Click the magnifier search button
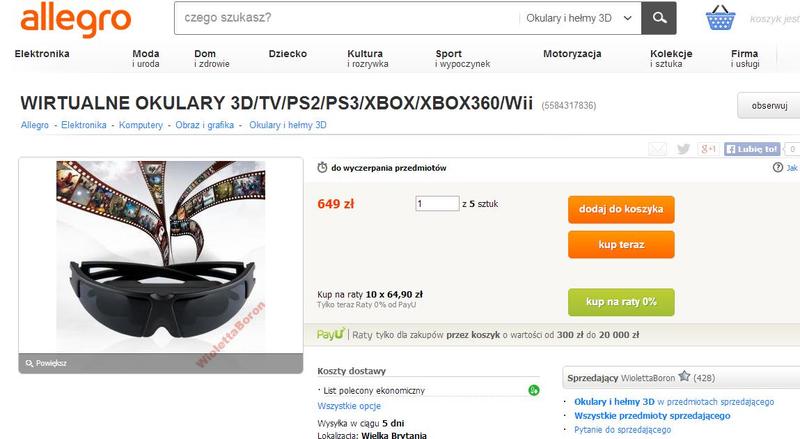This screenshot has height=439, width=800. click(x=659, y=18)
